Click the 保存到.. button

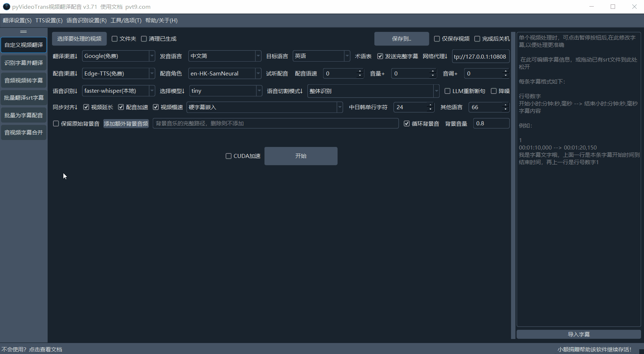[x=401, y=39]
